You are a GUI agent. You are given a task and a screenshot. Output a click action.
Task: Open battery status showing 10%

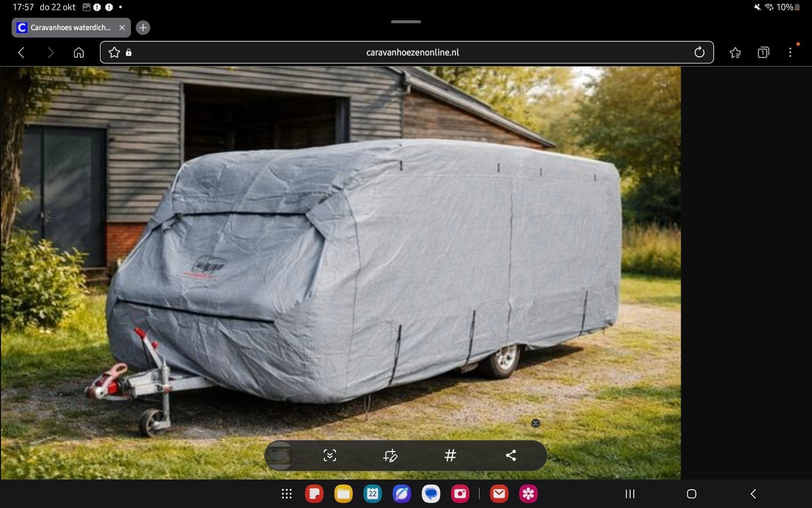click(x=788, y=7)
